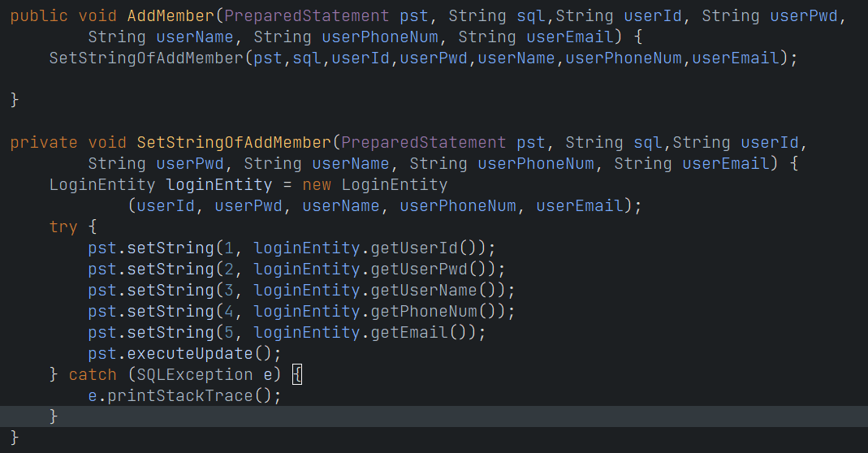The width and height of the screenshot is (868, 453).
Task: Click userEmail argument in the SetStringOfAddMember call
Action: coord(736,58)
